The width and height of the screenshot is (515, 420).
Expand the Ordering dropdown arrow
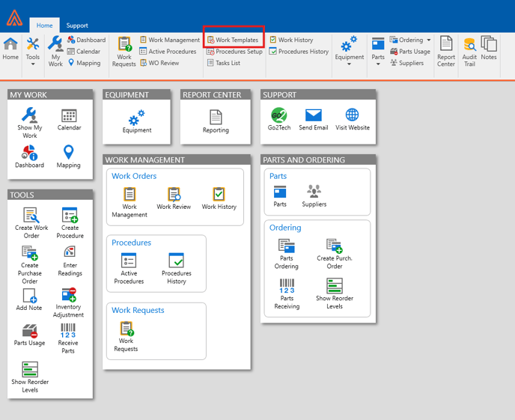[x=429, y=40]
